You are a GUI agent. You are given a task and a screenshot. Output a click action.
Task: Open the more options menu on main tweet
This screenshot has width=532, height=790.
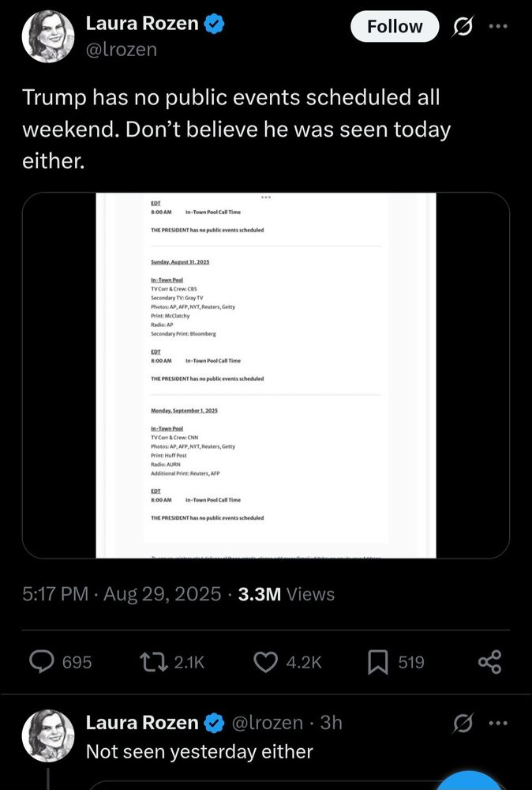(499, 26)
